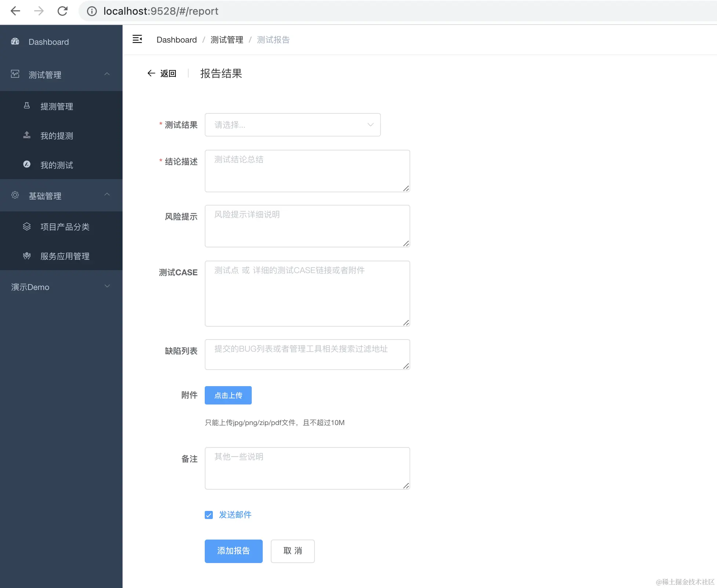Click the 点击上传 upload button
This screenshot has width=717, height=588.
pos(228,395)
